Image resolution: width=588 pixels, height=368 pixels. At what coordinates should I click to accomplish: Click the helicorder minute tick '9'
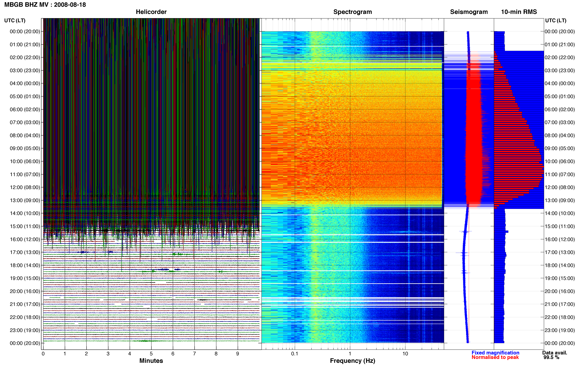pos(237,354)
